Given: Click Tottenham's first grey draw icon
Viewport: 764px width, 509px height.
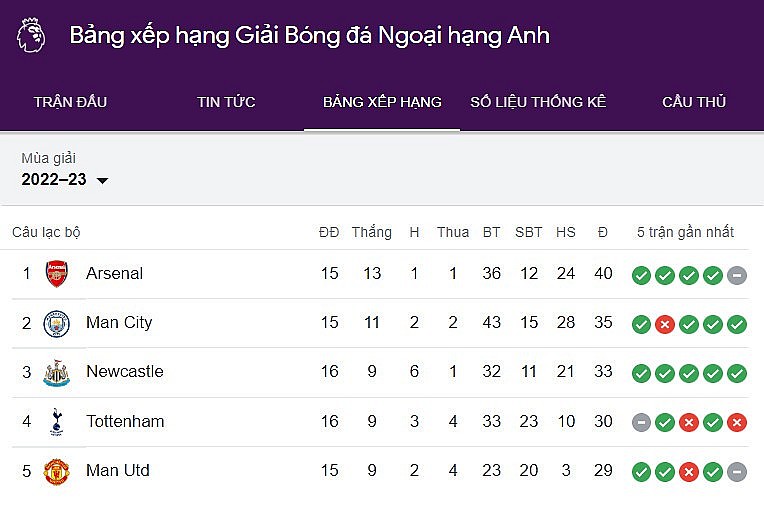Looking at the screenshot, I should pyautogui.click(x=641, y=422).
